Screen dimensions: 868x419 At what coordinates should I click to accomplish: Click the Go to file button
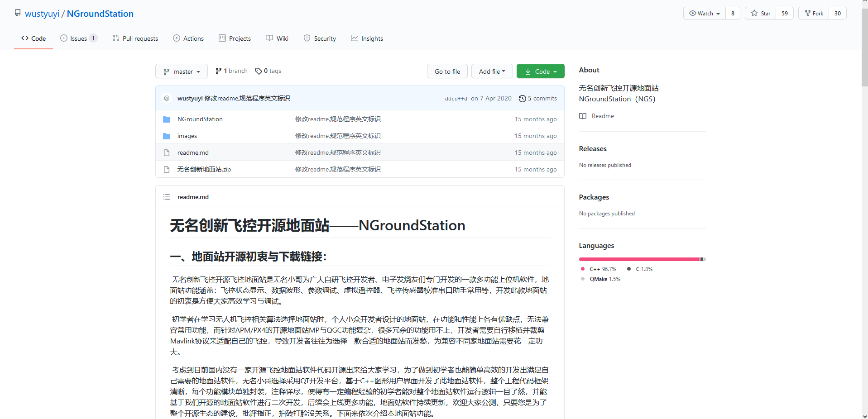[447, 71]
